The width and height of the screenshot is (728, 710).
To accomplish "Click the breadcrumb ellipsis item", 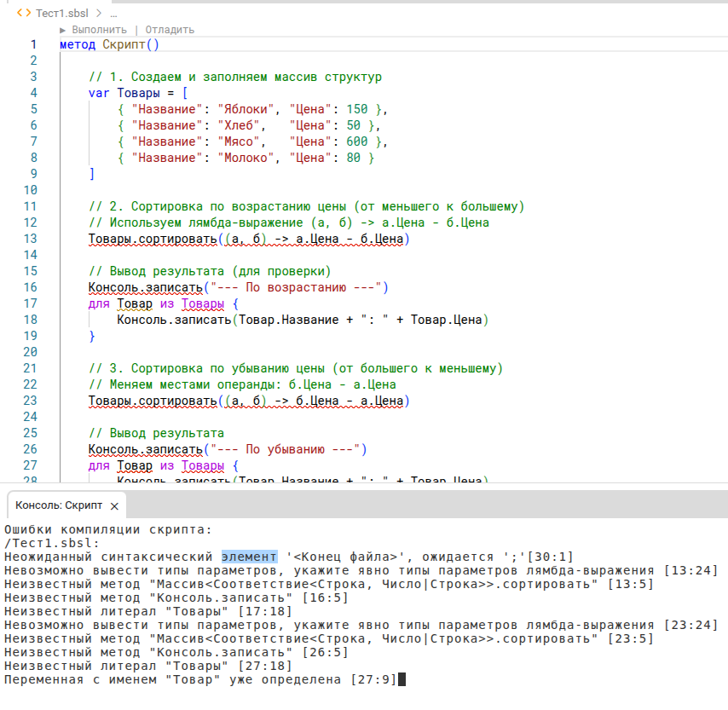I will (x=113, y=14).
